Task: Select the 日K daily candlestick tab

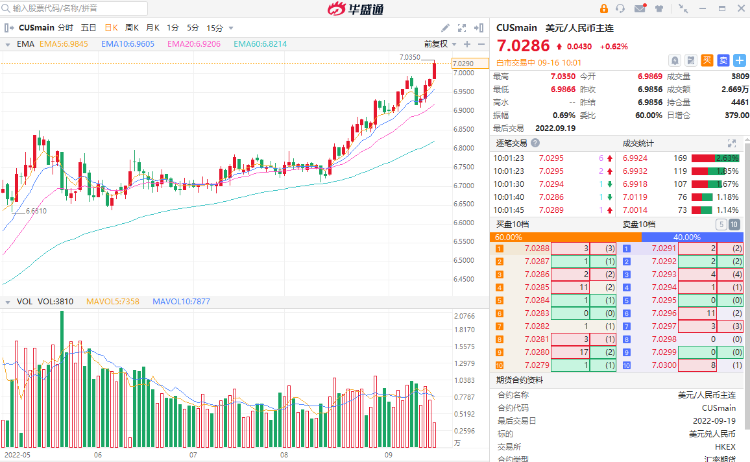Action: click(x=111, y=28)
